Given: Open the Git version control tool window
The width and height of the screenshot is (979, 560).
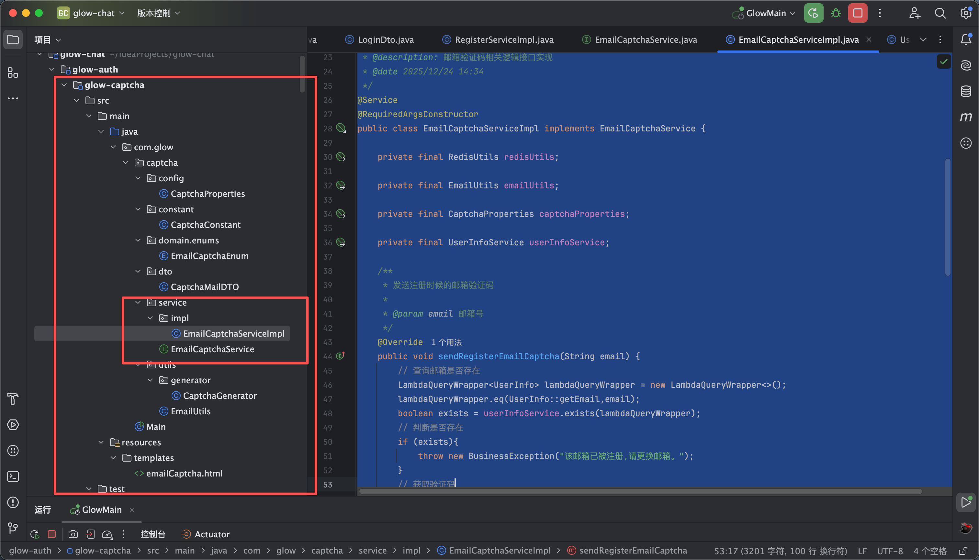Looking at the screenshot, I should click(13, 528).
